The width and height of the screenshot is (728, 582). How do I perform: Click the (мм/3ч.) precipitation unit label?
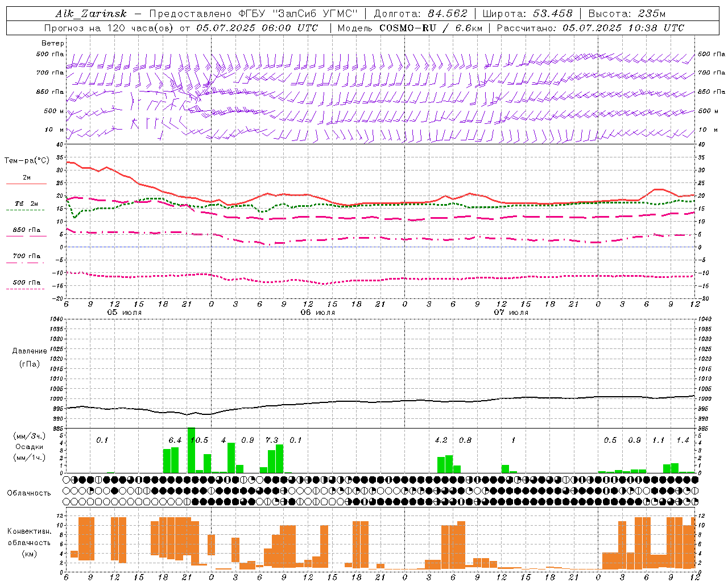(x=29, y=436)
